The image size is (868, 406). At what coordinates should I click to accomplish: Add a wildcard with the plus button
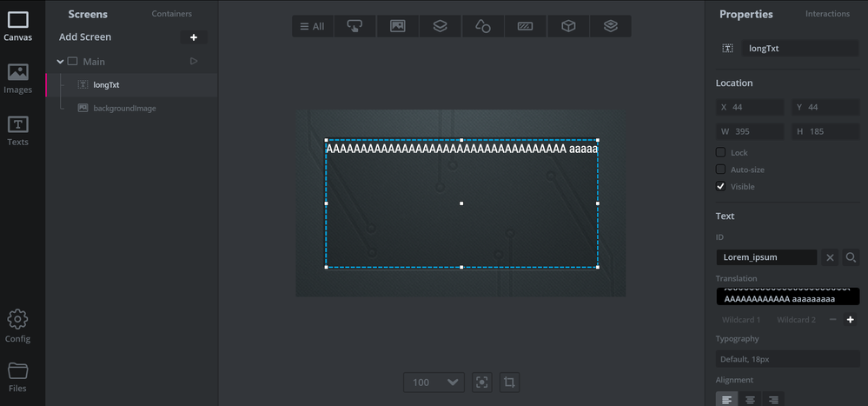coord(851,320)
